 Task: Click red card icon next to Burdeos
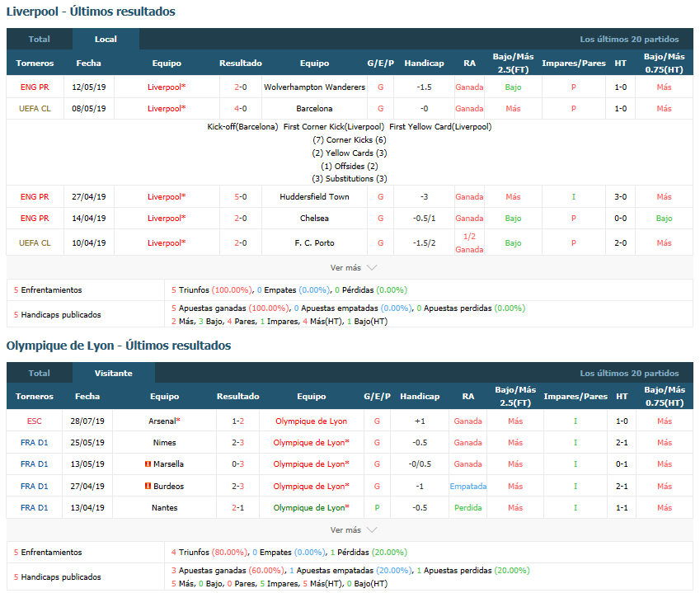pyautogui.click(x=148, y=486)
